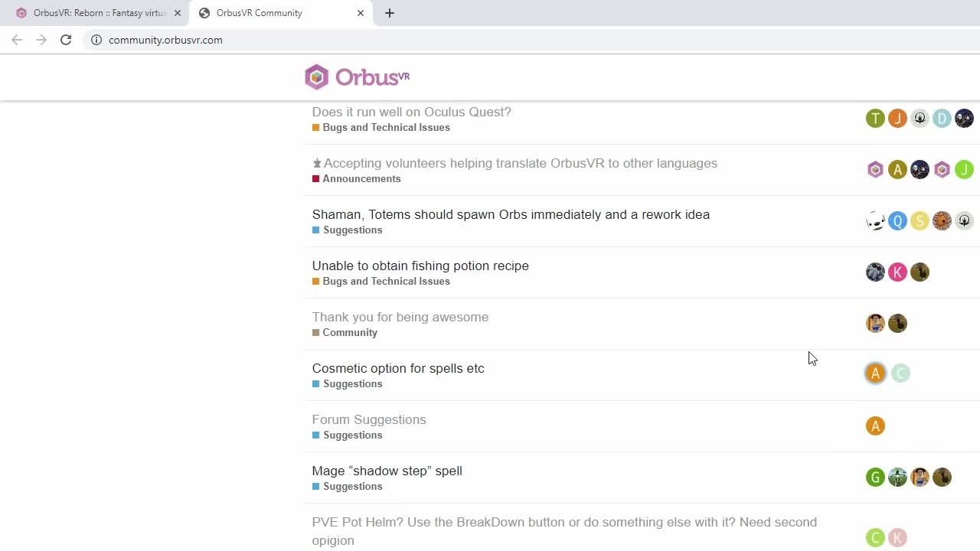This screenshot has width=980, height=551.
Task: Click the site info icon in the address bar
Action: 96,40
